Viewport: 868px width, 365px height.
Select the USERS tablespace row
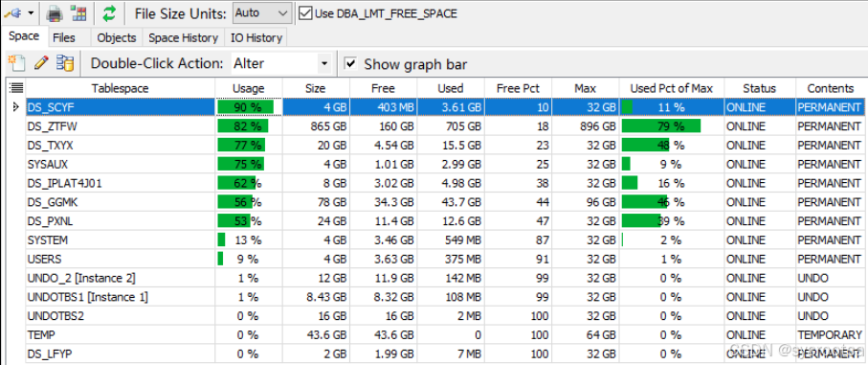click(x=445, y=259)
